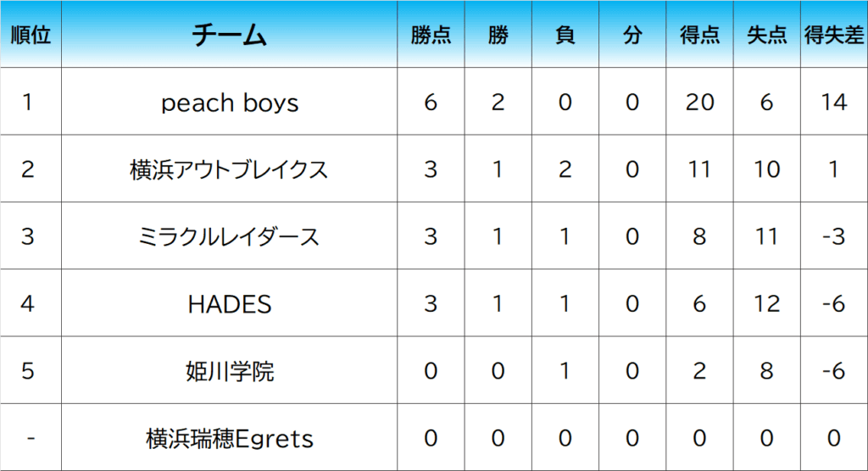This screenshot has width=868, height=471.
Task: Click the rank dash for 横浜瑞穂Egrets
Action: click(31, 439)
